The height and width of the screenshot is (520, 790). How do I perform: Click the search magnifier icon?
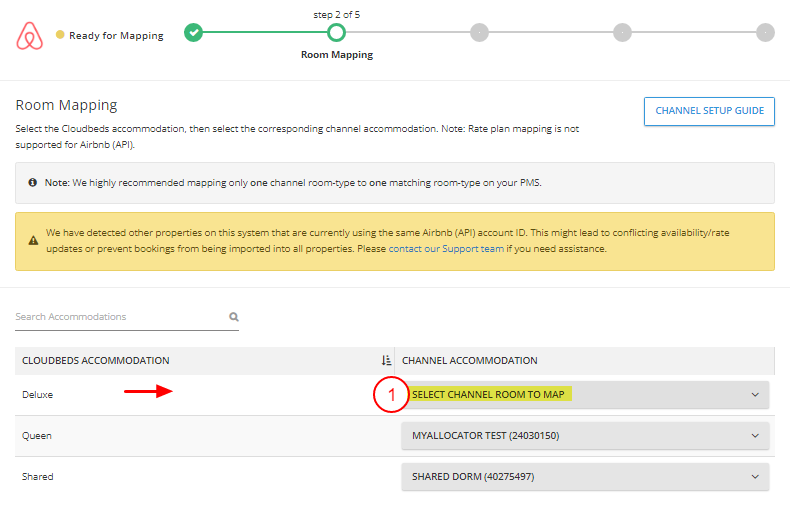pos(234,317)
